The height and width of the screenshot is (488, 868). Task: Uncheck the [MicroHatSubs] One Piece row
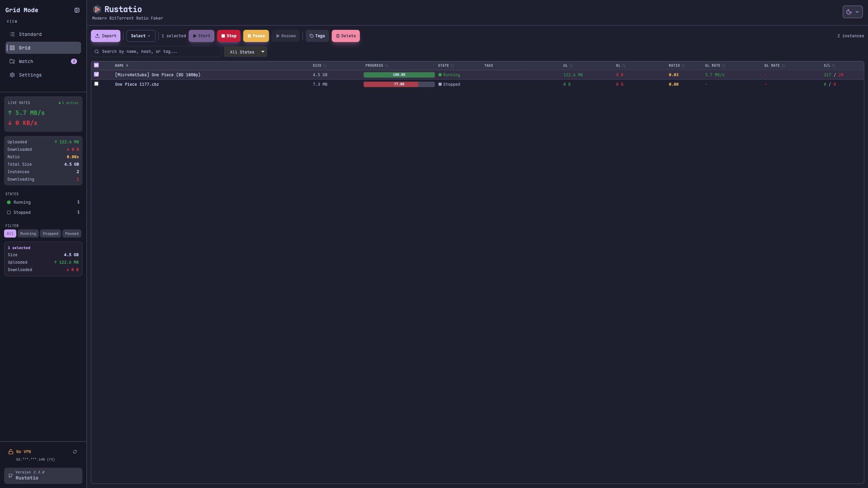tap(96, 74)
